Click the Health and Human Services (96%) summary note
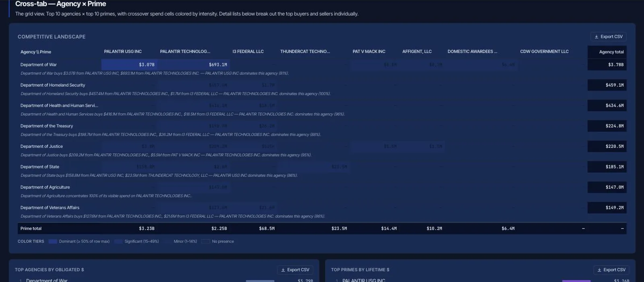 pos(182,114)
